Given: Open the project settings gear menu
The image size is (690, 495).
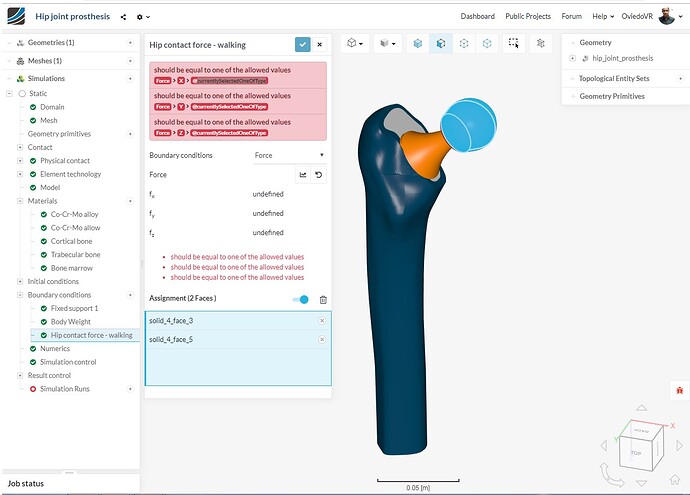Looking at the screenshot, I should (x=143, y=17).
